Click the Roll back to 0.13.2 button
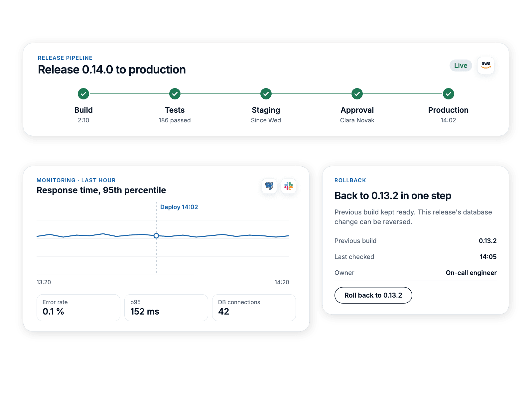 click(373, 295)
